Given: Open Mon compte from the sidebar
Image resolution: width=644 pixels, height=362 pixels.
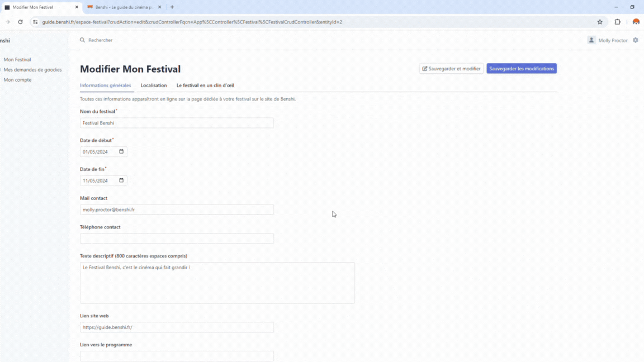Looking at the screenshot, I should [x=17, y=80].
